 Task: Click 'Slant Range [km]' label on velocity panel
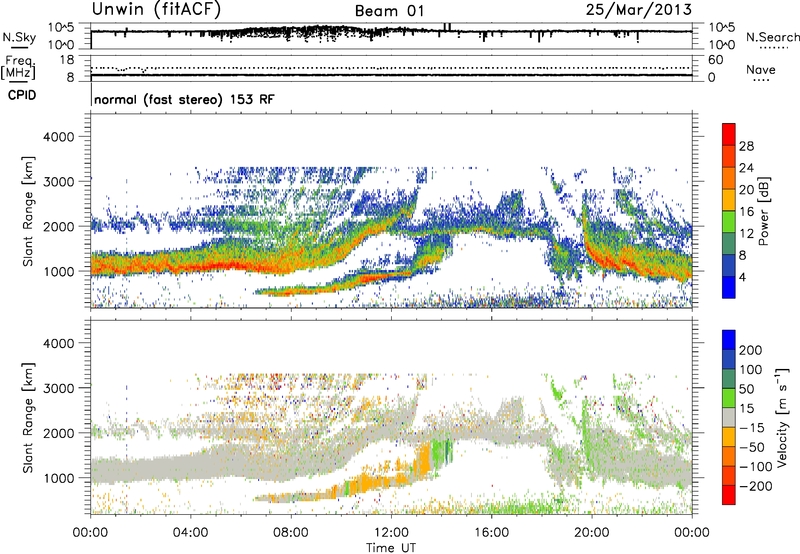click(x=28, y=418)
